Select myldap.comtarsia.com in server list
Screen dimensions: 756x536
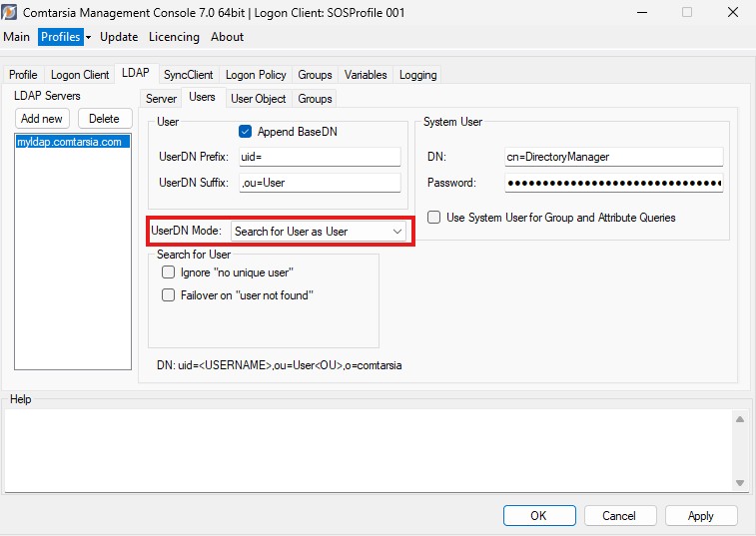pos(69,142)
